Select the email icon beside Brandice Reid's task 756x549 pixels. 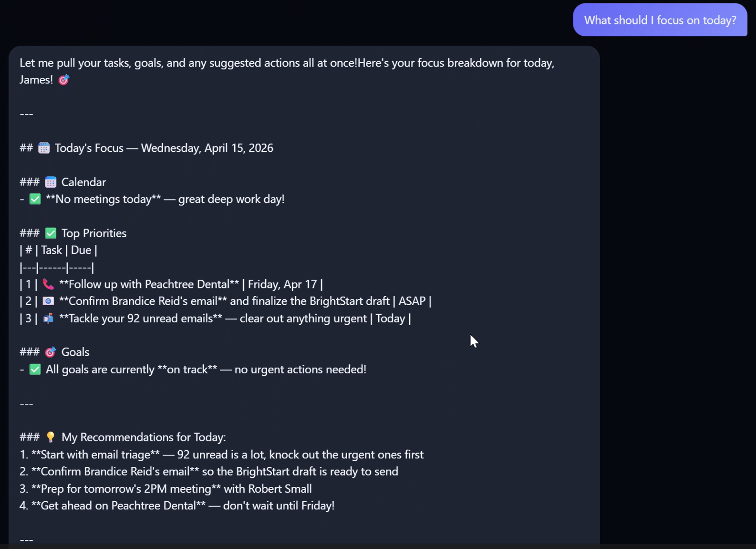tap(48, 301)
